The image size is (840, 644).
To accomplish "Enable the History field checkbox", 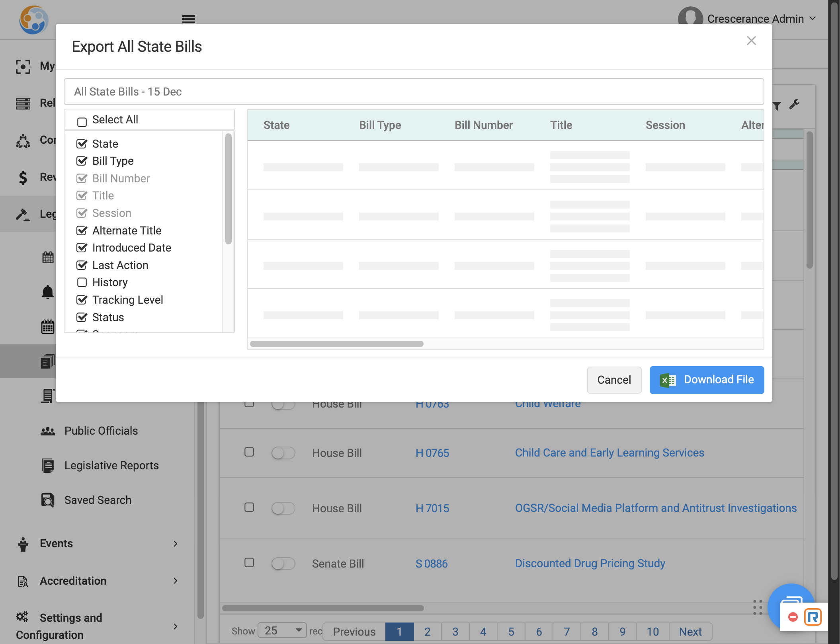I will tap(82, 282).
